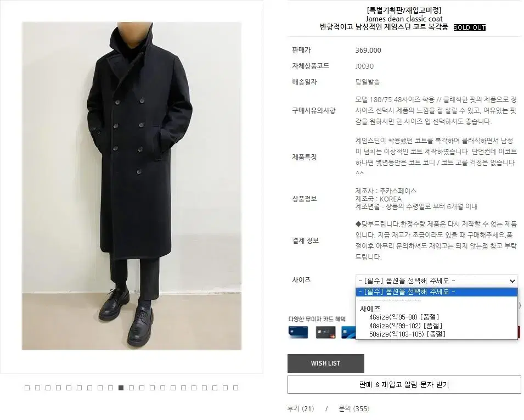This screenshot has width=524, height=420.
Task: Click the first blue credit card icon
Action: (x=298, y=332)
